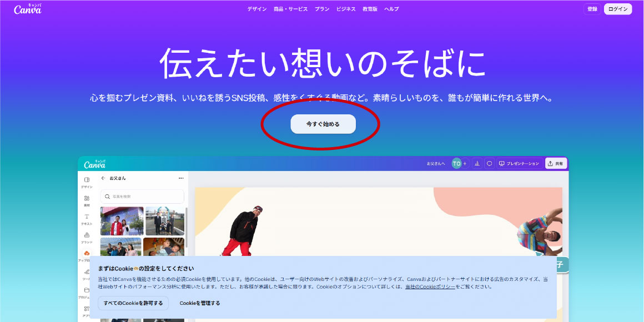Select the 素材 elements sidebar icon
The image size is (644, 322).
(87, 201)
